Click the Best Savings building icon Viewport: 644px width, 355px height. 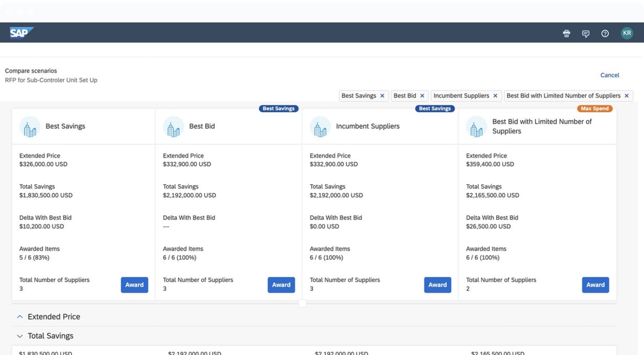[x=30, y=127]
